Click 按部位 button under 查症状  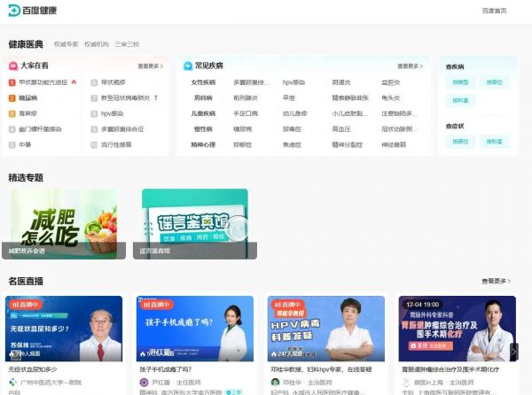pyautogui.click(x=460, y=142)
